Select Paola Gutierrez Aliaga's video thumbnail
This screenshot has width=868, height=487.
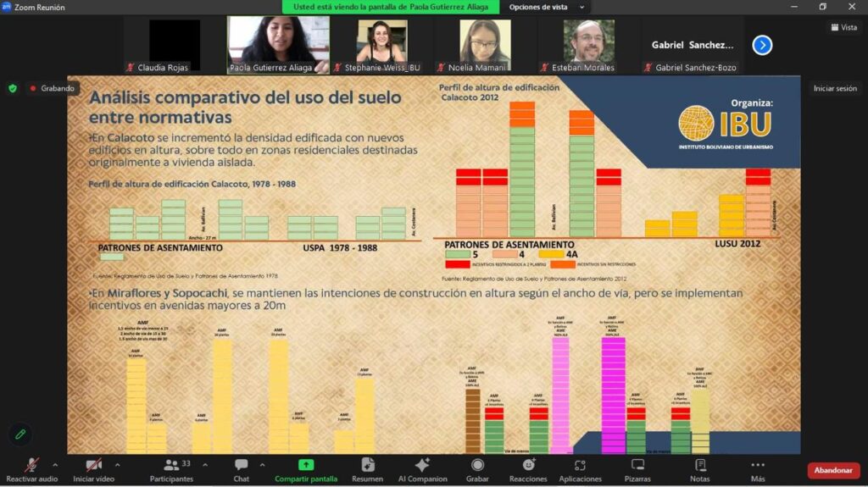click(278, 45)
